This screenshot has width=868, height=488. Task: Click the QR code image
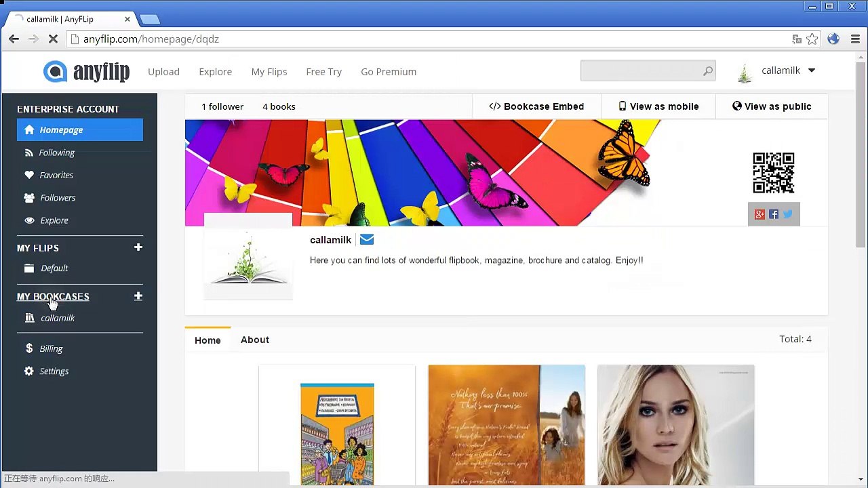click(773, 173)
